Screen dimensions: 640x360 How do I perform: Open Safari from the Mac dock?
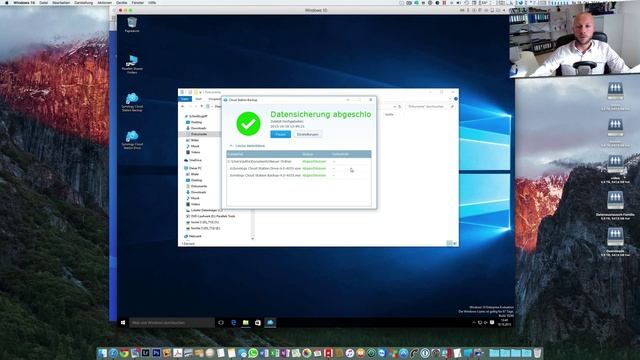pos(113,353)
